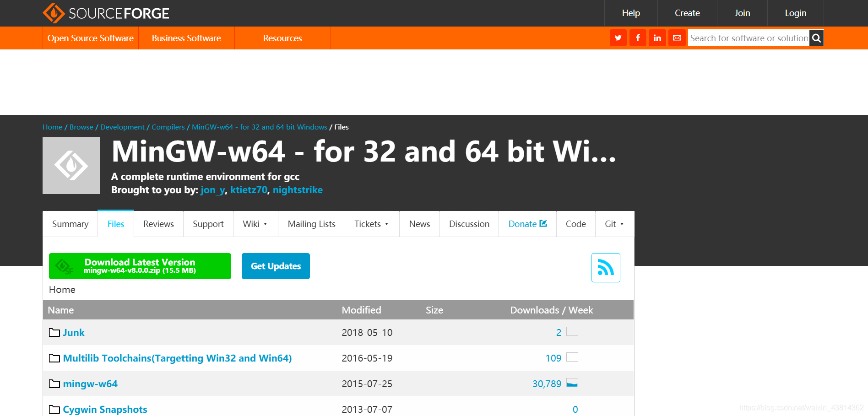The height and width of the screenshot is (416, 868).
Task: Expand the Tickets dropdown menu
Action: [x=372, y=224]
